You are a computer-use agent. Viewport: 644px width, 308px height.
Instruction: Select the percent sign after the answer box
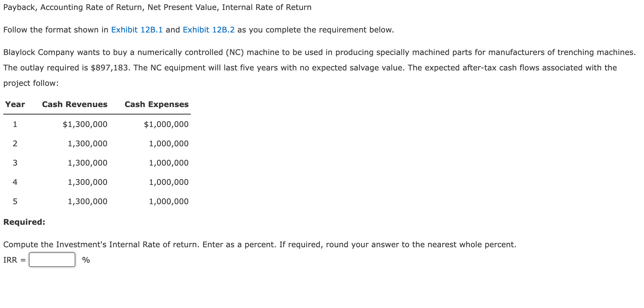click(85, 260)
